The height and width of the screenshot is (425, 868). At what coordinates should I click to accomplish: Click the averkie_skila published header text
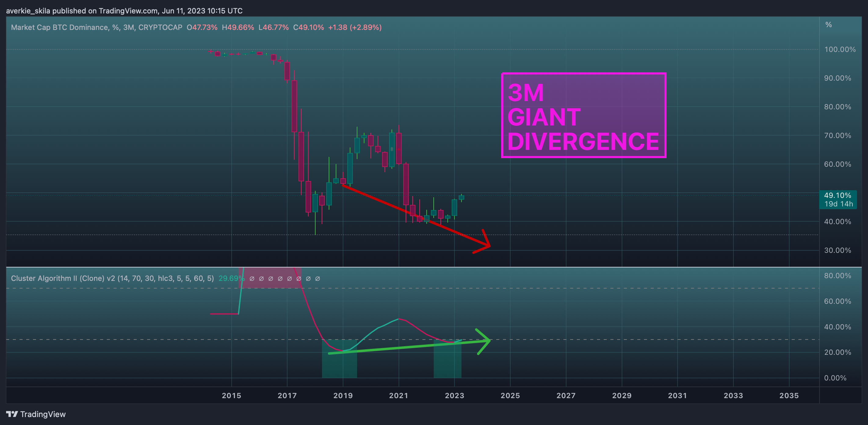point(124,11)
